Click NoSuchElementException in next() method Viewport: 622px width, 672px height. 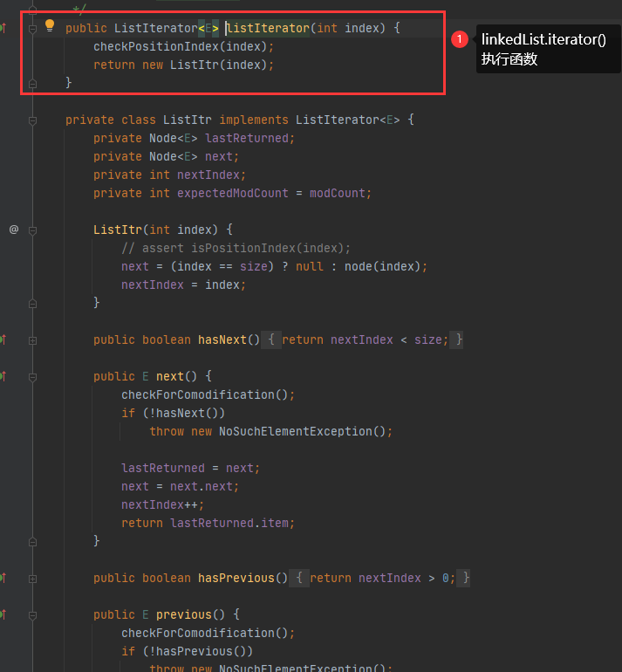coord(296,431)
